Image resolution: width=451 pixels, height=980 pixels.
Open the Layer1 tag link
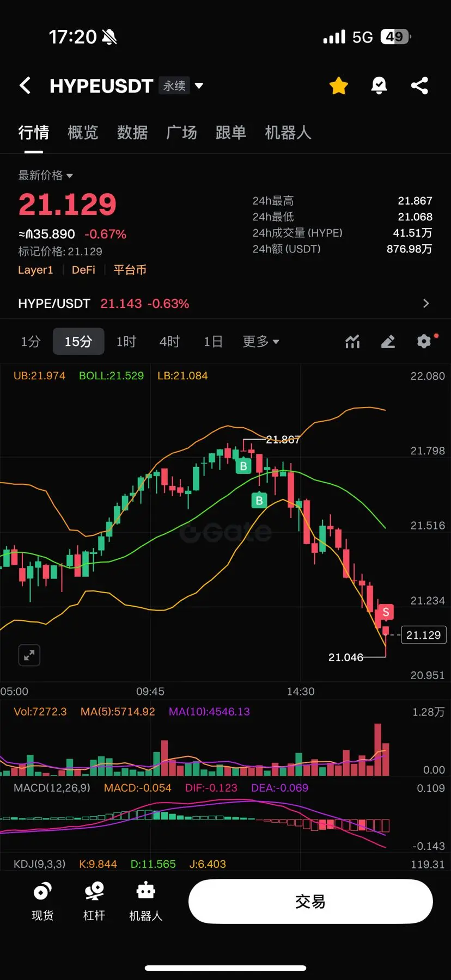pos(35,270)
